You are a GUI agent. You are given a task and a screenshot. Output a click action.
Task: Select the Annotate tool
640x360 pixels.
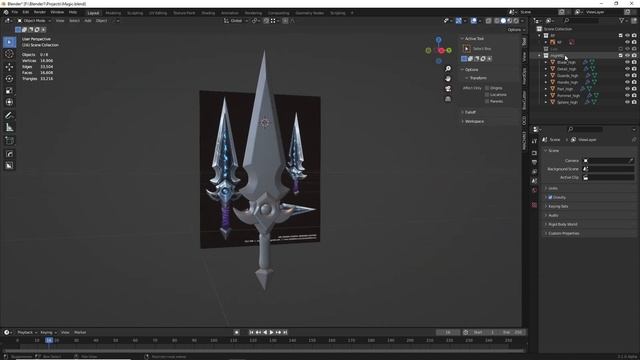9,116
